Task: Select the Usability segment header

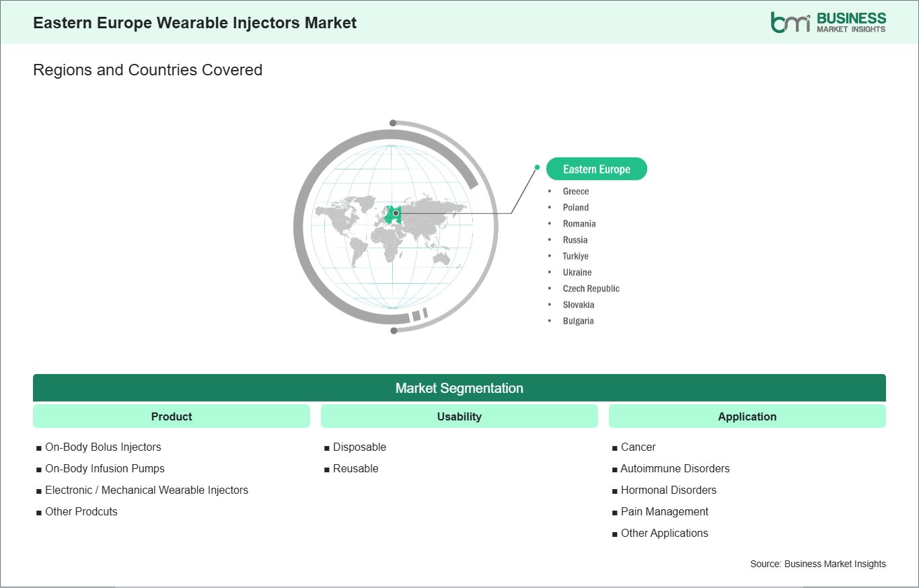Action: click(459, 416)
